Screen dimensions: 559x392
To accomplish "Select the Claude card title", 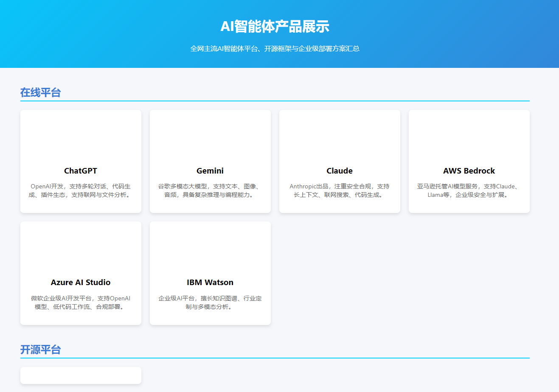I will tap(340, 171).
